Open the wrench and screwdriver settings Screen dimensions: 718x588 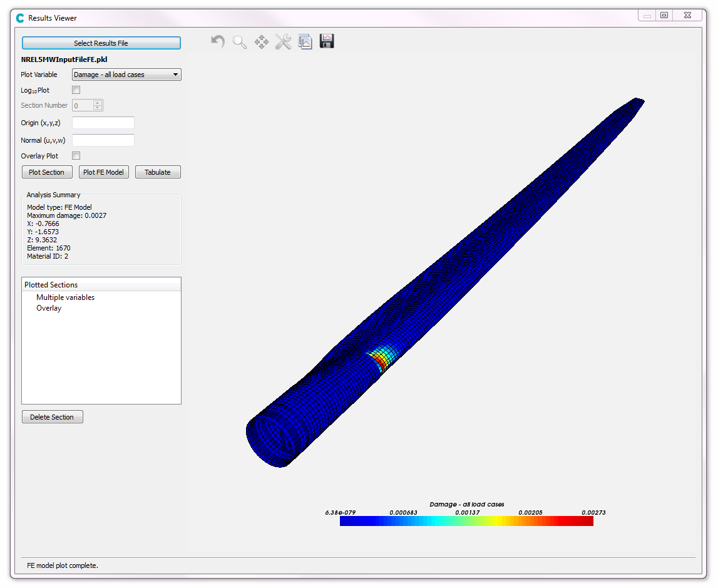tap(283, 42)
